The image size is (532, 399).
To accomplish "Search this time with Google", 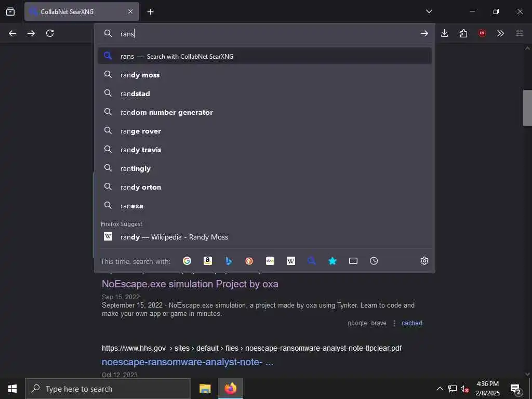I will click(x=187, y=261).
